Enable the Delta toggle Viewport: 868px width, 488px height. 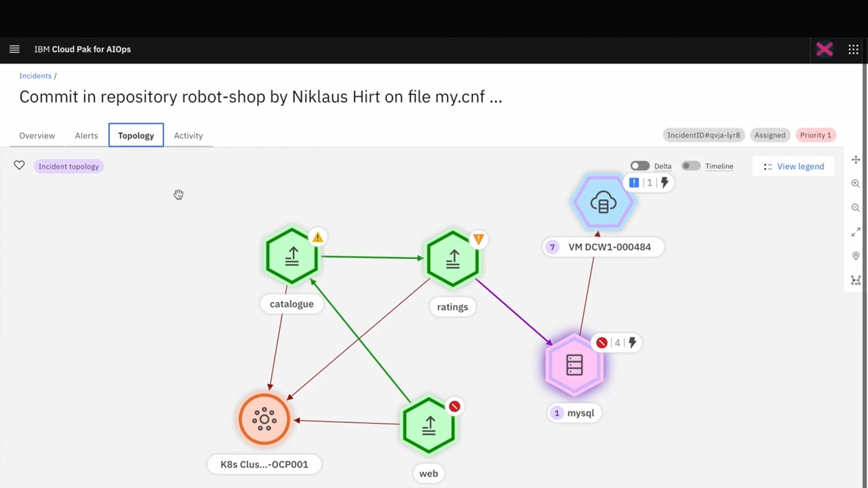(639, 166)
